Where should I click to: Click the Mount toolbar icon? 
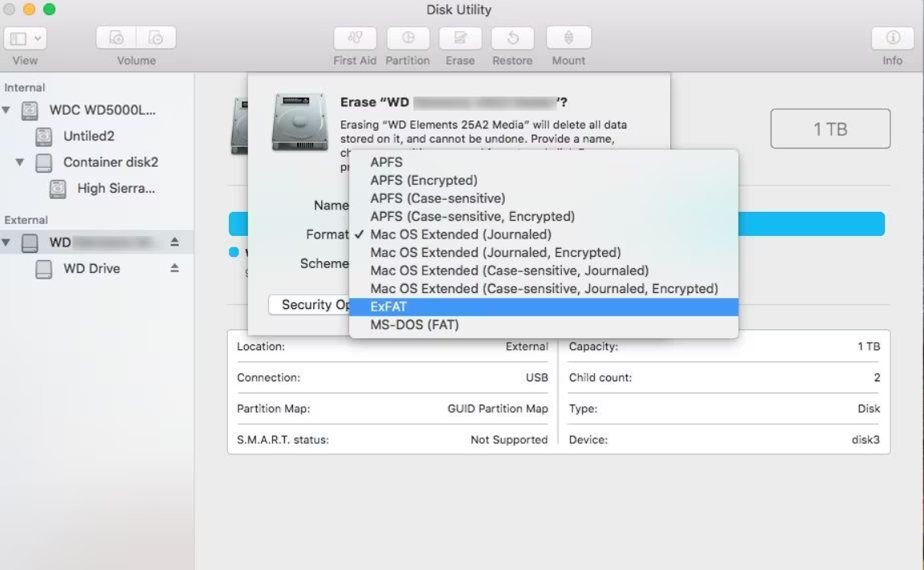tap(568, 38)
